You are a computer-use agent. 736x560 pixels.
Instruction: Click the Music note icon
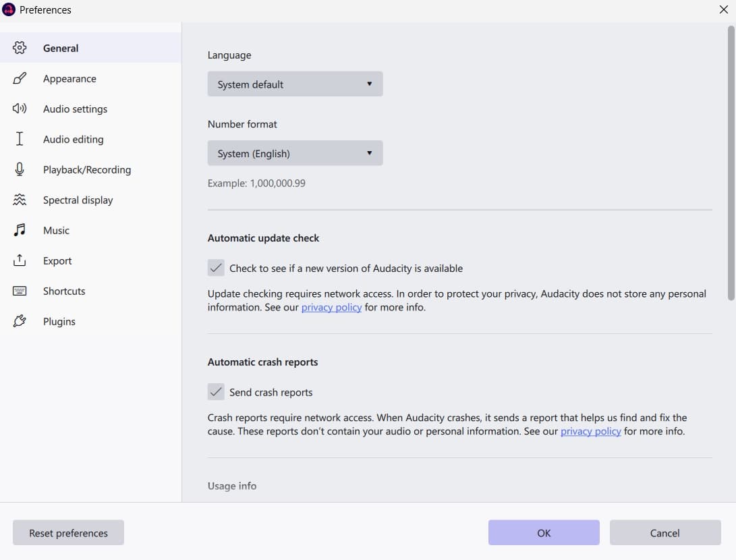[20, 230]
